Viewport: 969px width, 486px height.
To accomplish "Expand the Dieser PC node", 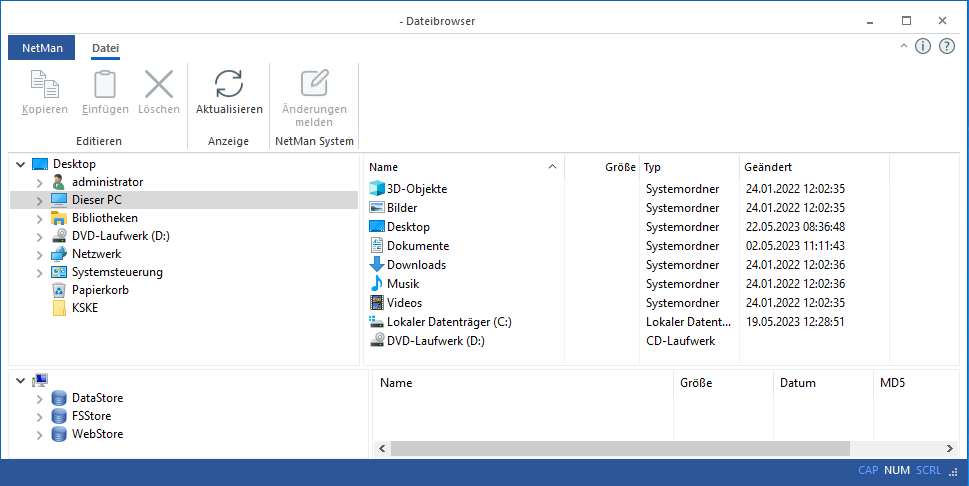I will (40, 201).
